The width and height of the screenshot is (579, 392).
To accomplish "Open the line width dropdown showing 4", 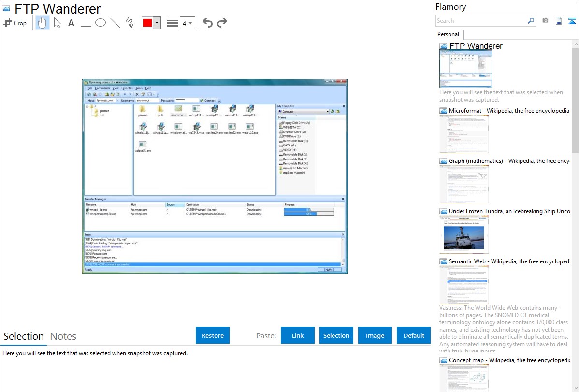I will (187, 23).
